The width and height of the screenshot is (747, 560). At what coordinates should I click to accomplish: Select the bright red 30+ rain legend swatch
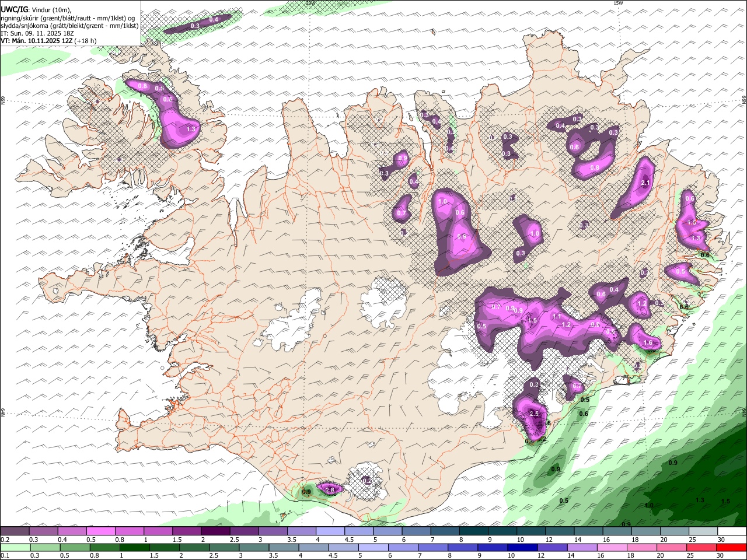point(732,547)
